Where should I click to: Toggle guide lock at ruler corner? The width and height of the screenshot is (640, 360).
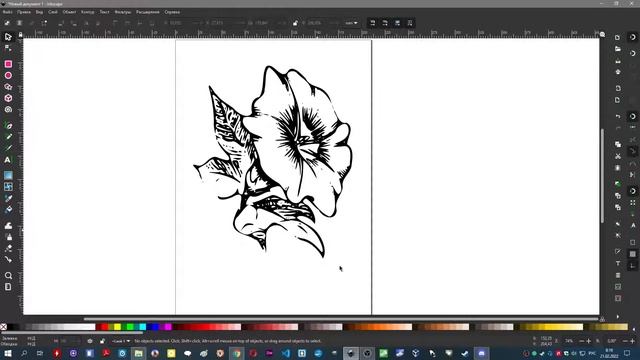(x=20, y=35)
